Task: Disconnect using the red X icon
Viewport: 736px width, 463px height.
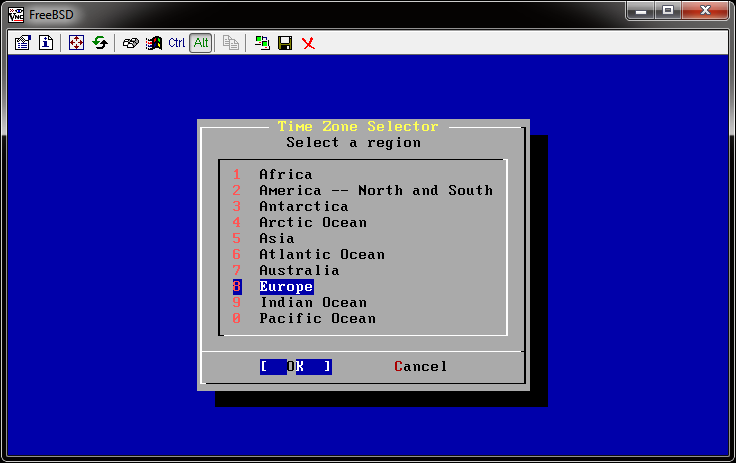Action: pos(308,43)
